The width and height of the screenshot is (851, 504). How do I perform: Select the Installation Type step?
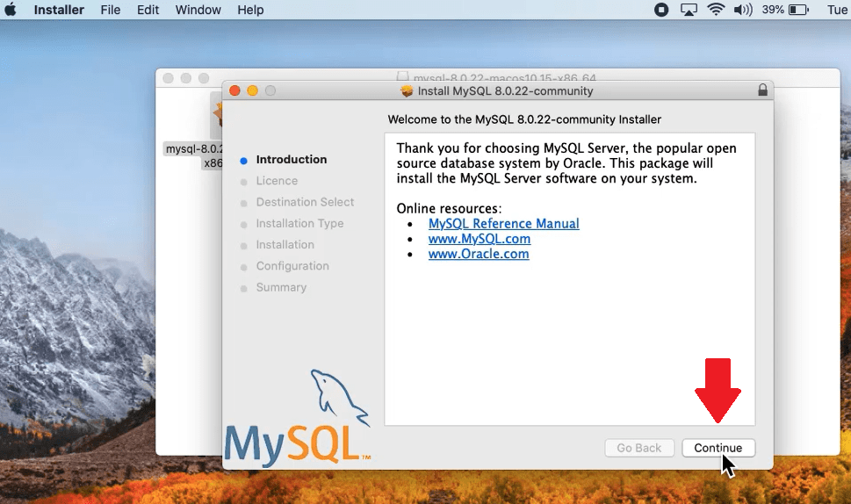299,224
